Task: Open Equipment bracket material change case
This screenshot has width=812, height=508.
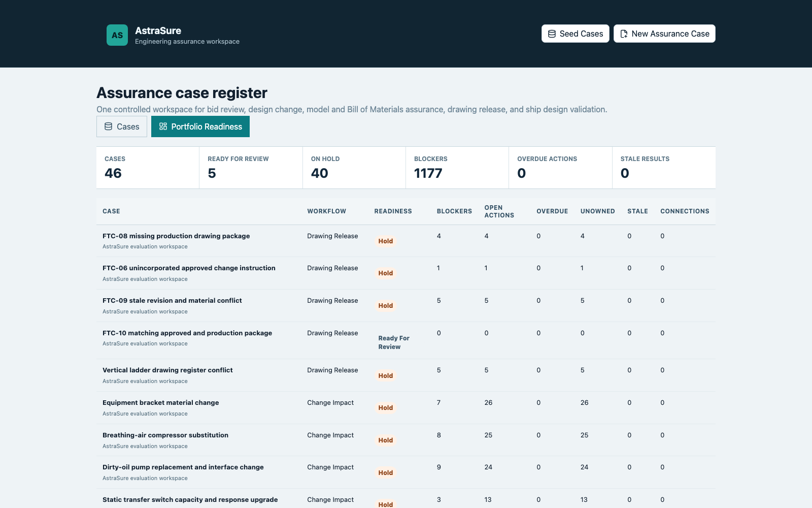Action: (161, 402)
